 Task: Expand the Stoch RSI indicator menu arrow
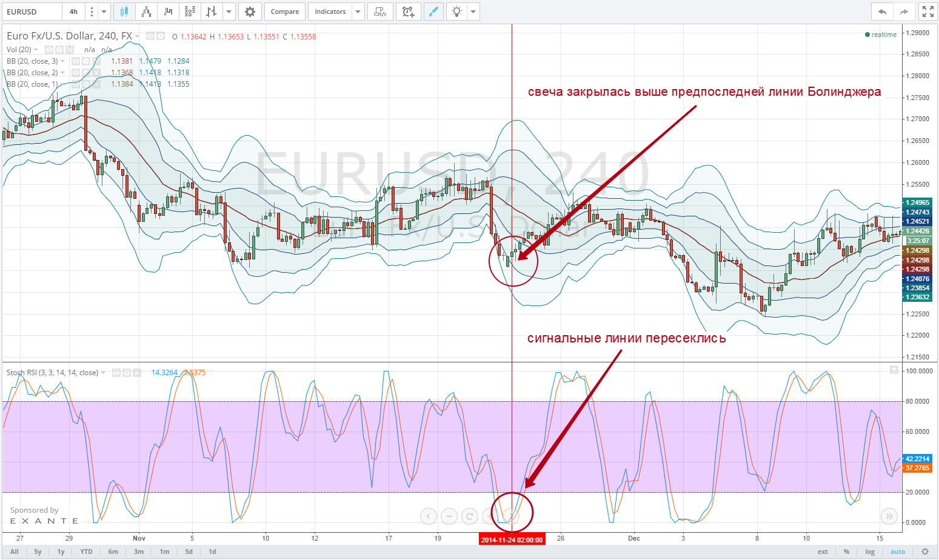pos(103,373)
